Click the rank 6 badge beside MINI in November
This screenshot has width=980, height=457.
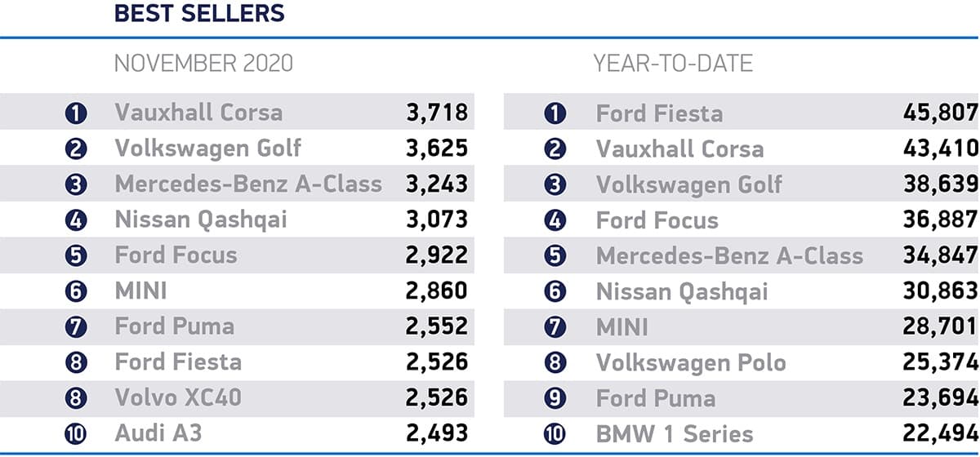(x=76, y=291)
